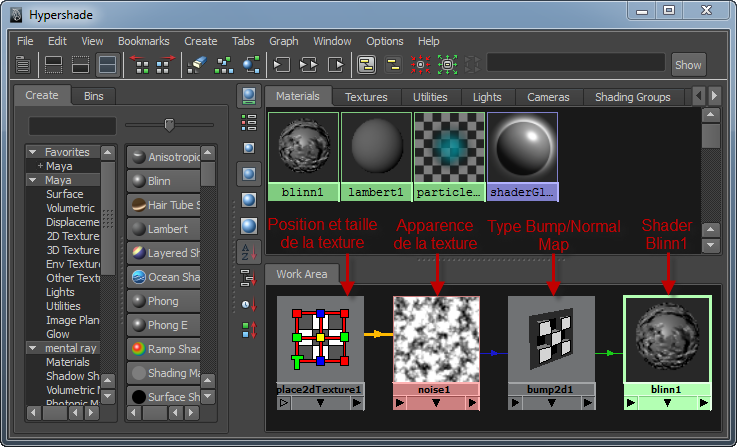Image resolution: width=737 pixels, height=447 pixels.
Task: Click the Clear Graph eraser icon
Action: (197, 64)
